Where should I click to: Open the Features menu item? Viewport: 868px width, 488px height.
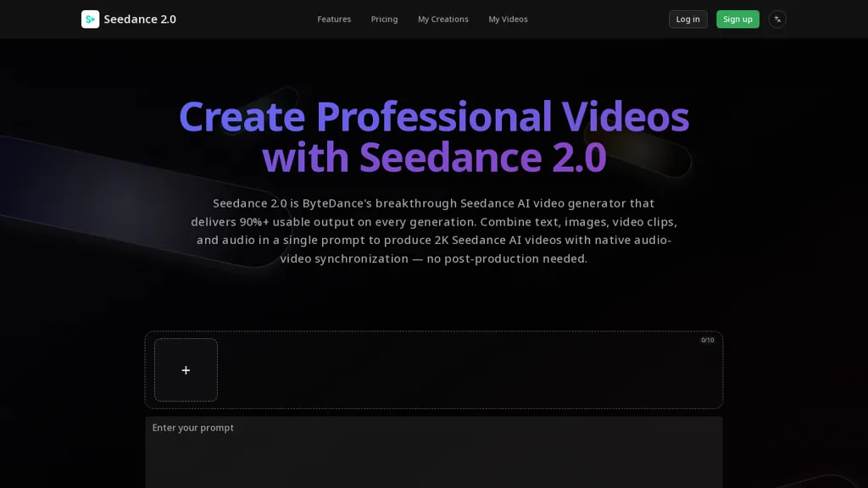click(x=334, y=19)
